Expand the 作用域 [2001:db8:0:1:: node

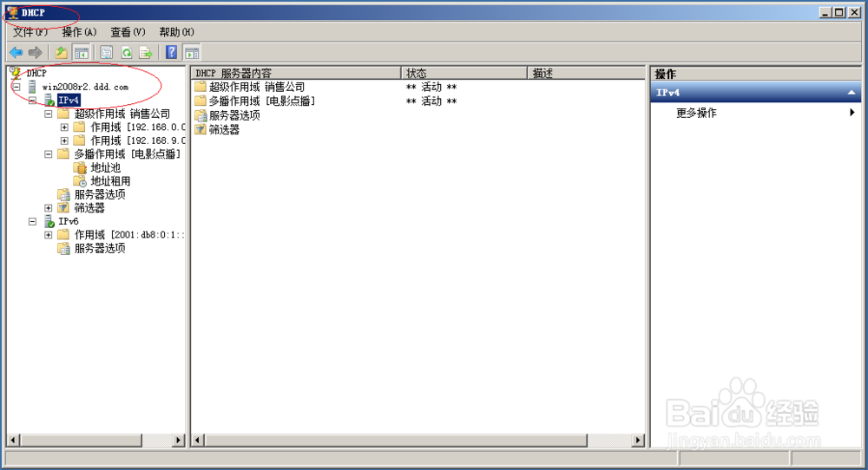(49, 235)
